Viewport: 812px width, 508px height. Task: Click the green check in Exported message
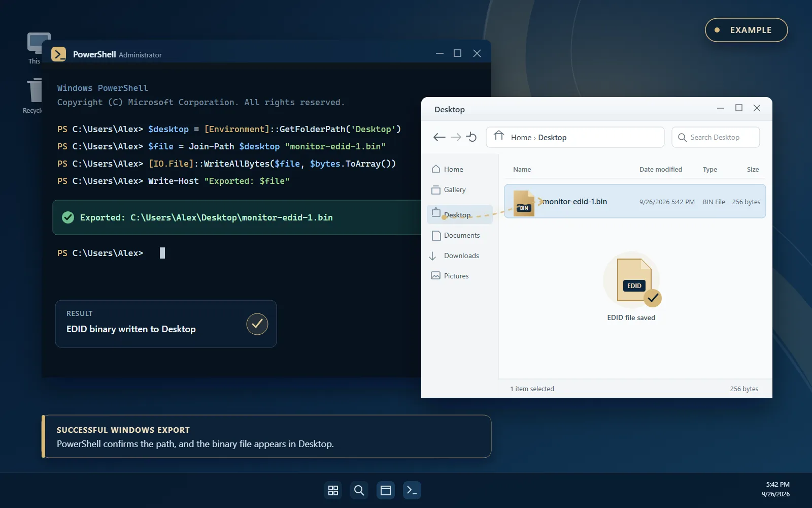pos(68,217)
